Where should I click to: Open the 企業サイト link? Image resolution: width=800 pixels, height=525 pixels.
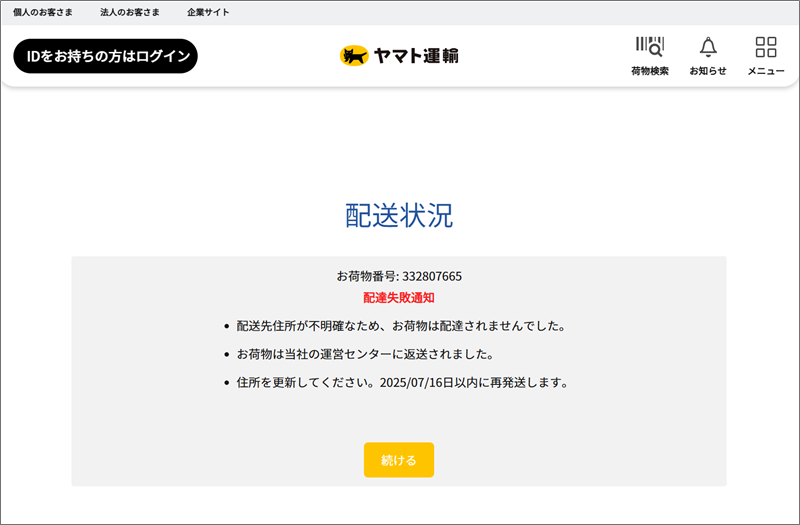click(x=208, y=12)
